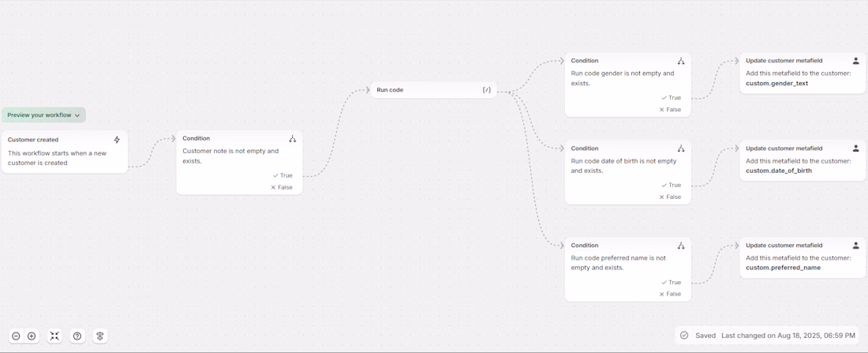The image size is (868, 353).
Task: Click the auto-arrange layout icon
Action: pyautogui.click(x=100, y=336)
